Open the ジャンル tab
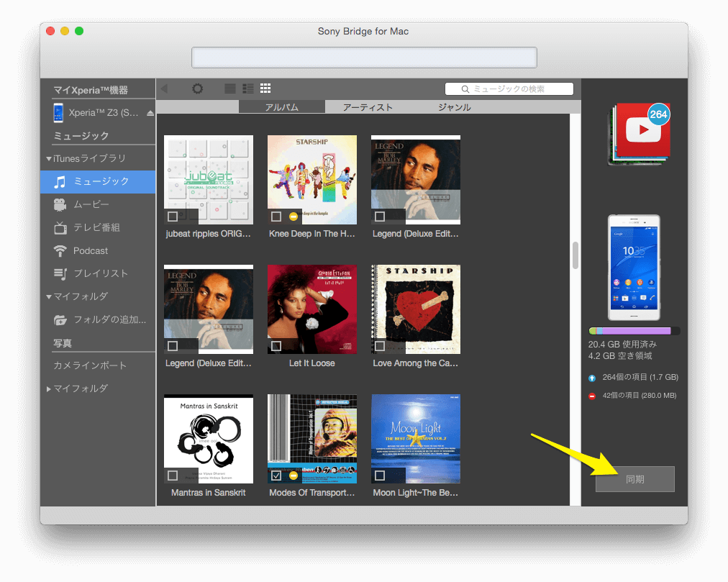 coord(455,106)
